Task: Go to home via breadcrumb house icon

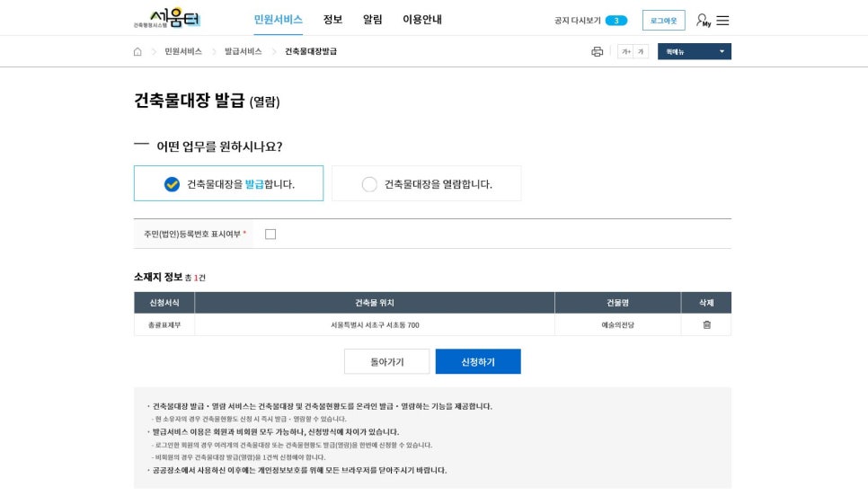Action: (137, 52)
